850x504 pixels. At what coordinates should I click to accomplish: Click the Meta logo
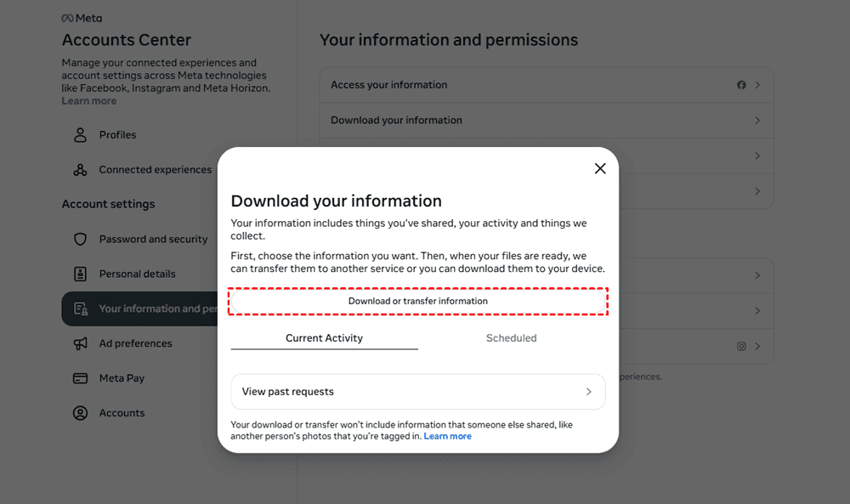[x=82, y=18]
